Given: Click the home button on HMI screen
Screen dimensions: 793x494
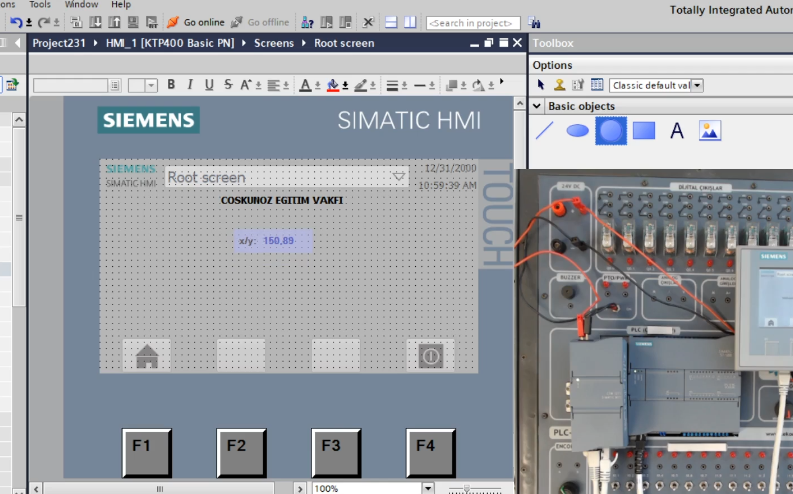Looking at the screenshot, I should pos(147,355).
